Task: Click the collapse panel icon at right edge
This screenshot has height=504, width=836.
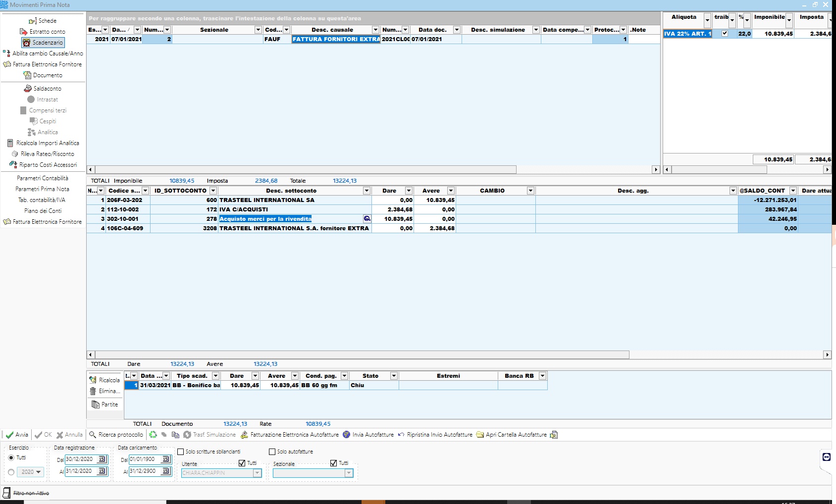Action: pyautogui.click(x=827, y=457)
